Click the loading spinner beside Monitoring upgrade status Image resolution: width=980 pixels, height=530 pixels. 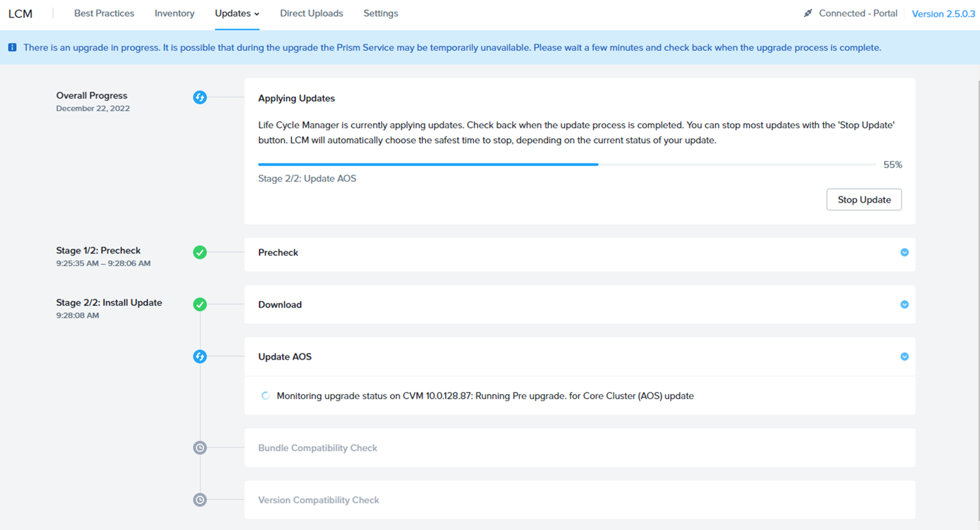[265, 396]
